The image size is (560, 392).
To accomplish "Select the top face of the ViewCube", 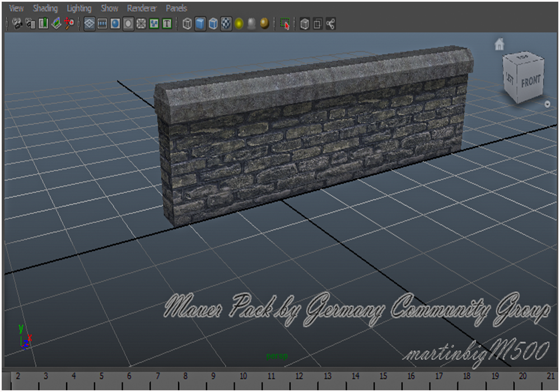I will coord(523,57).
